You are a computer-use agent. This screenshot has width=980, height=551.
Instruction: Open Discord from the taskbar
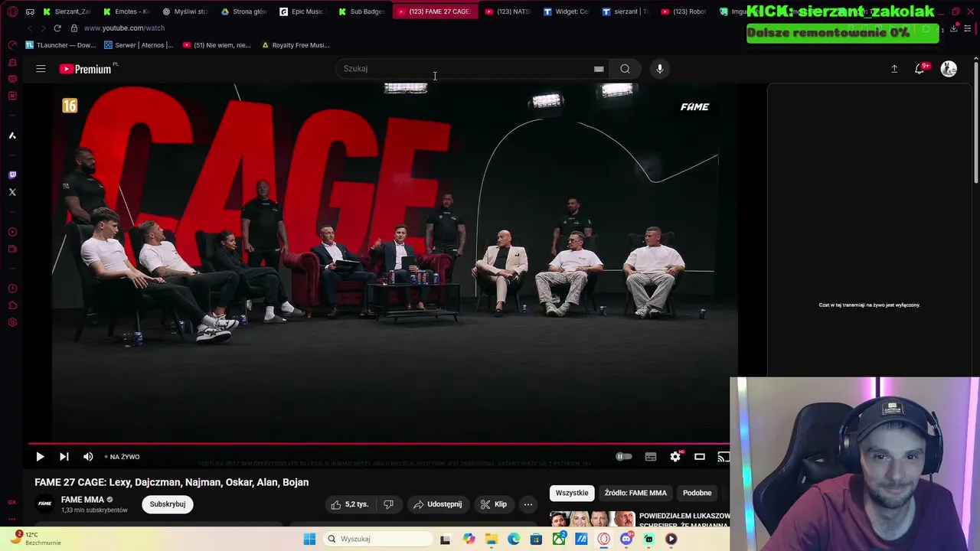(626, 539)
